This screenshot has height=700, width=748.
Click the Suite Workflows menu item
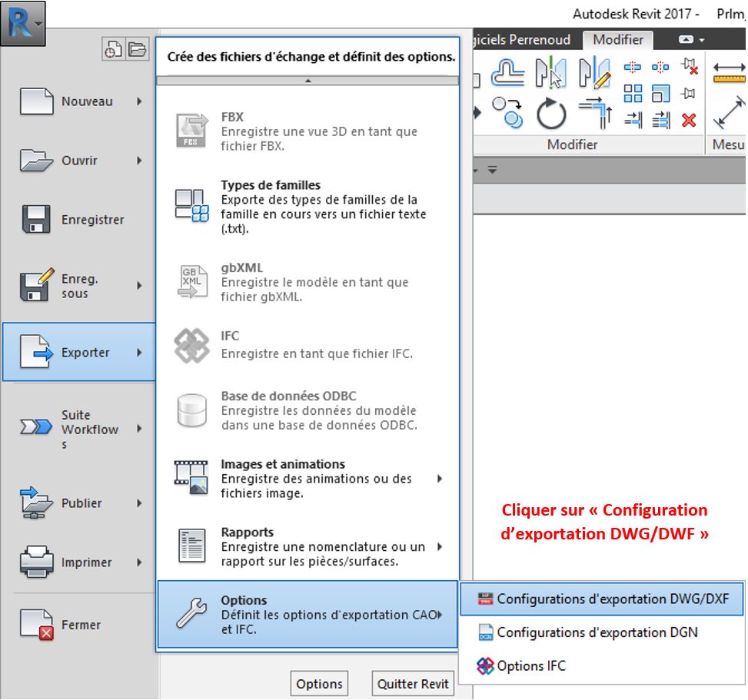(80, 429)
